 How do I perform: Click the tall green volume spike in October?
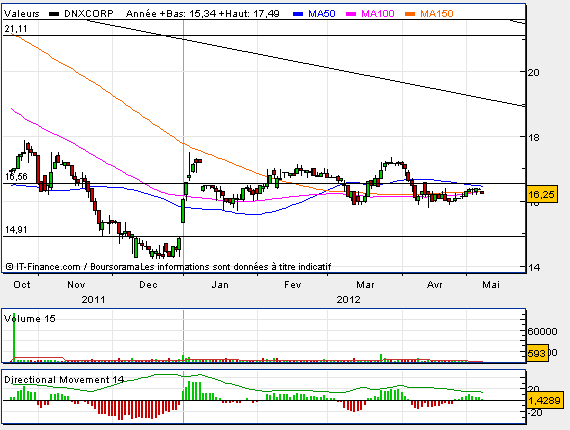click(14, 337)
